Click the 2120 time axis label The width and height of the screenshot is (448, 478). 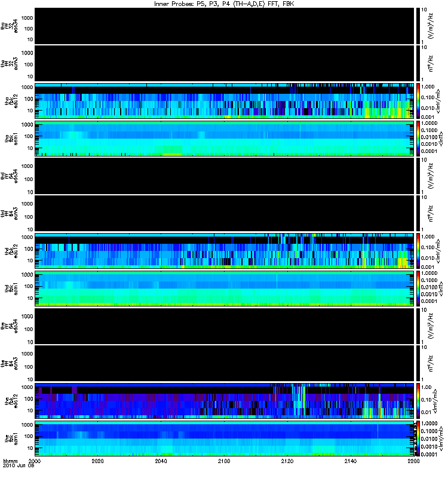tap(287, 461)
